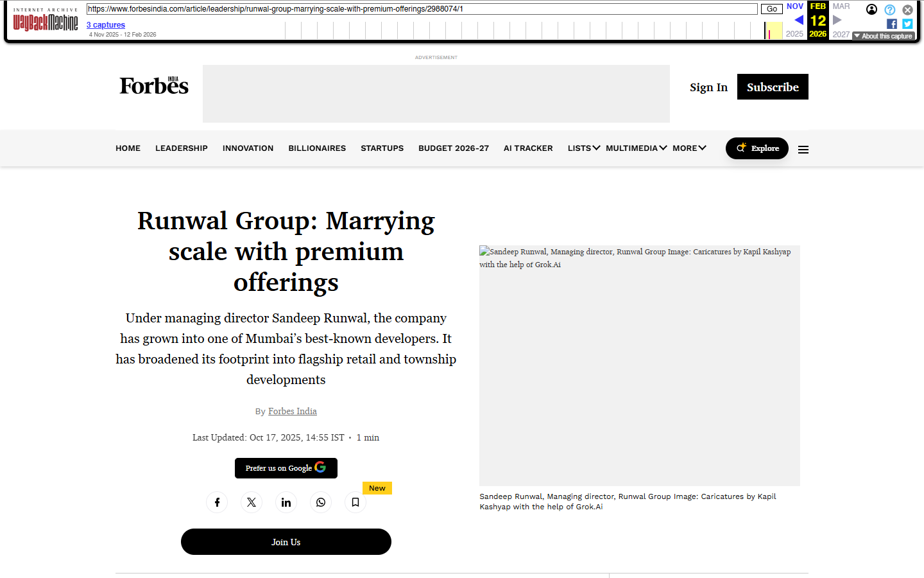Share article on X (Twitter)
Viewport: 924px width, 578px height.
(x=252, y=502)
